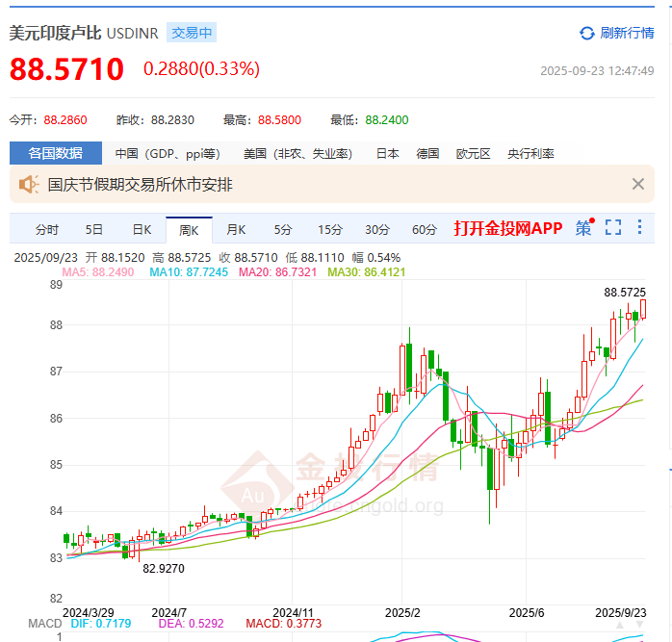Click the refresh quotes circular arrow icon

[586, 33]
